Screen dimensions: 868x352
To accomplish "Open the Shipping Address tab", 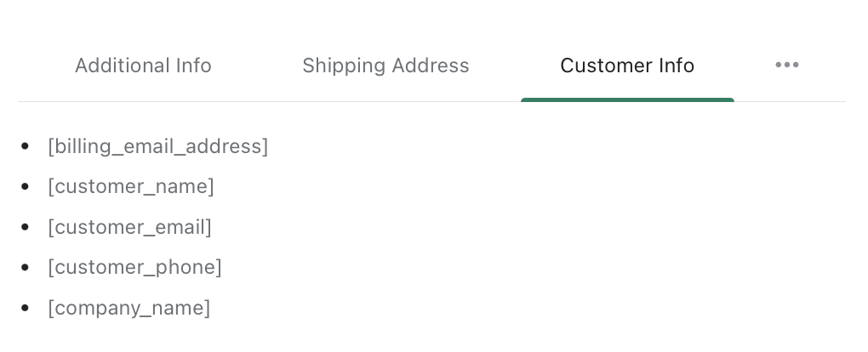I will coord(385,65).
